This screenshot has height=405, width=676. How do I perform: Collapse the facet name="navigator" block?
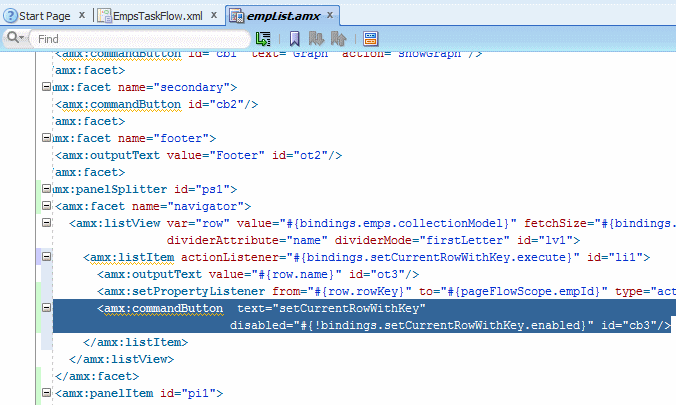[46, 206]
